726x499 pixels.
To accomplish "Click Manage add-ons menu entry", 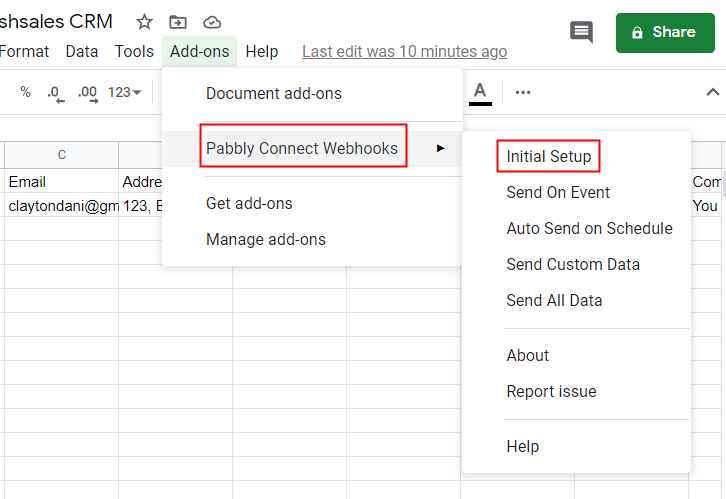I will [x=265, y=239].
